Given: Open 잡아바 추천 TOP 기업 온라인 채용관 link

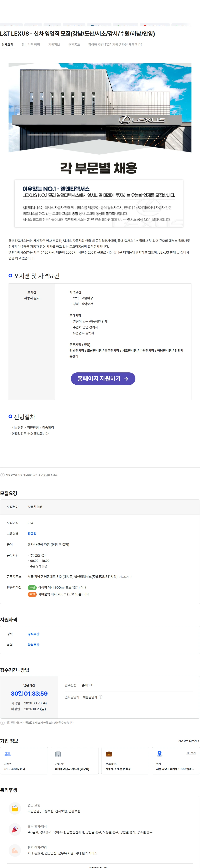Looking at the screenshot, I should coord(115,44).
